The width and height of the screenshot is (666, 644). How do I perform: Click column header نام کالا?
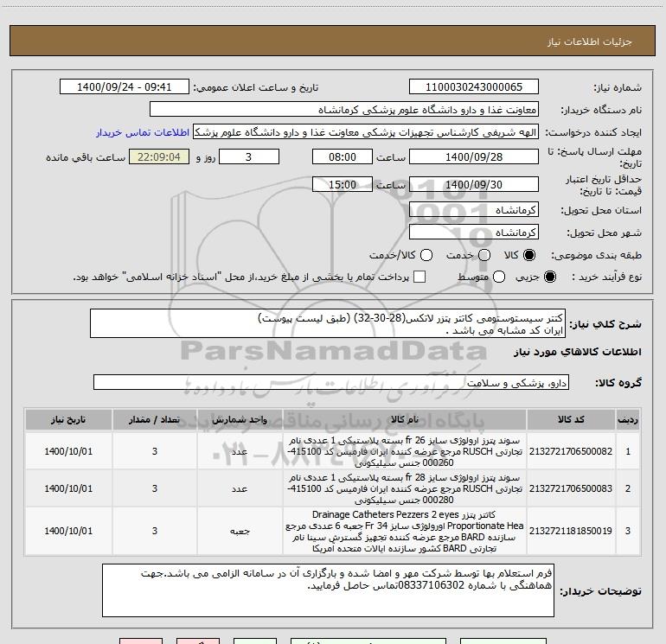coord(405,419)
